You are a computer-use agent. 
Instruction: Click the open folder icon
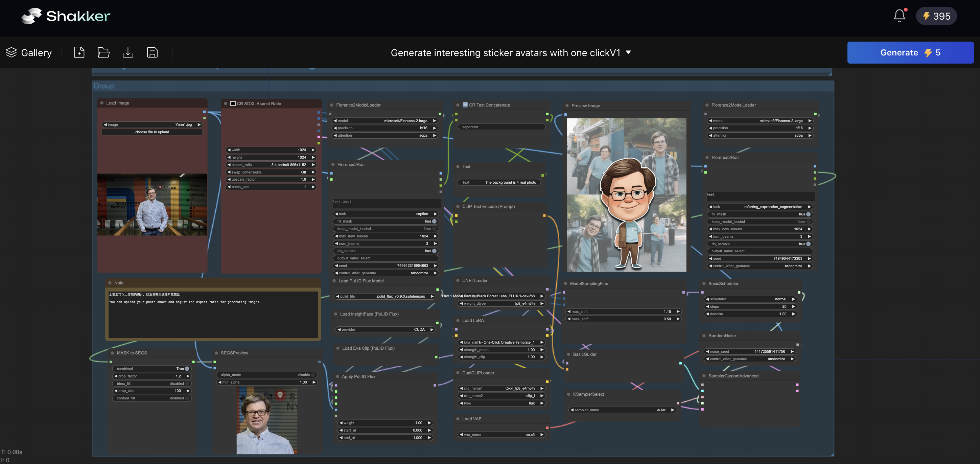(x=103, y=52)
